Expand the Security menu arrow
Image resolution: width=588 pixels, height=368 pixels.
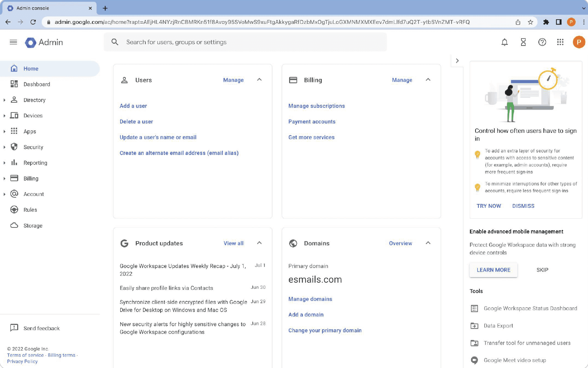tap(4, 147)
